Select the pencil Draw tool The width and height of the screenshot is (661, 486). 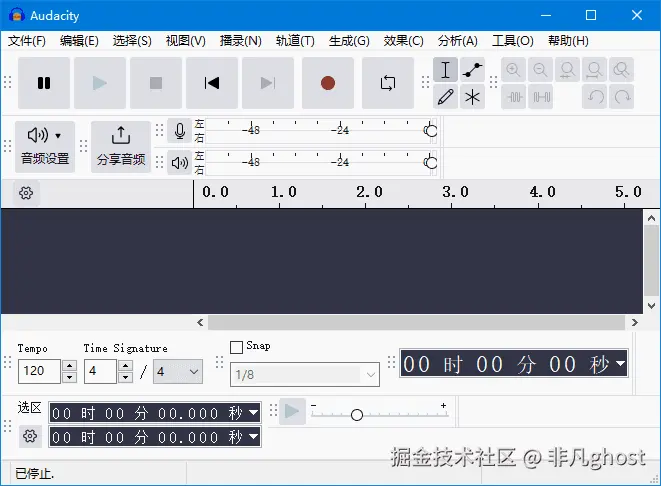[x=445, y=97]
